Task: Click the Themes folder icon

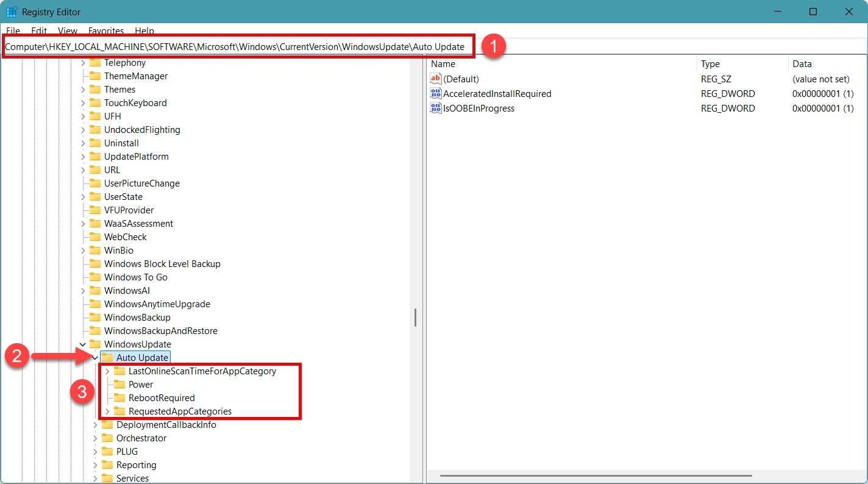Action: [x=94, y=90]
